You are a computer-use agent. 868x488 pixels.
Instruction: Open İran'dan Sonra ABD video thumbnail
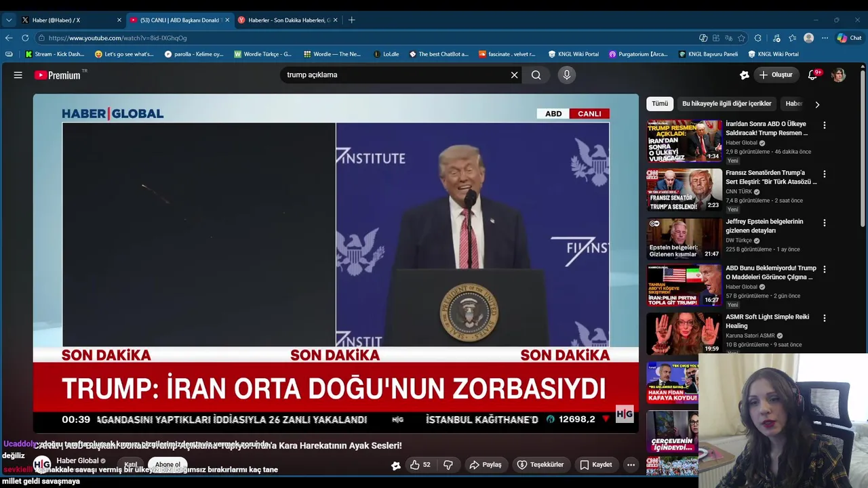click(x=684, y=141)
